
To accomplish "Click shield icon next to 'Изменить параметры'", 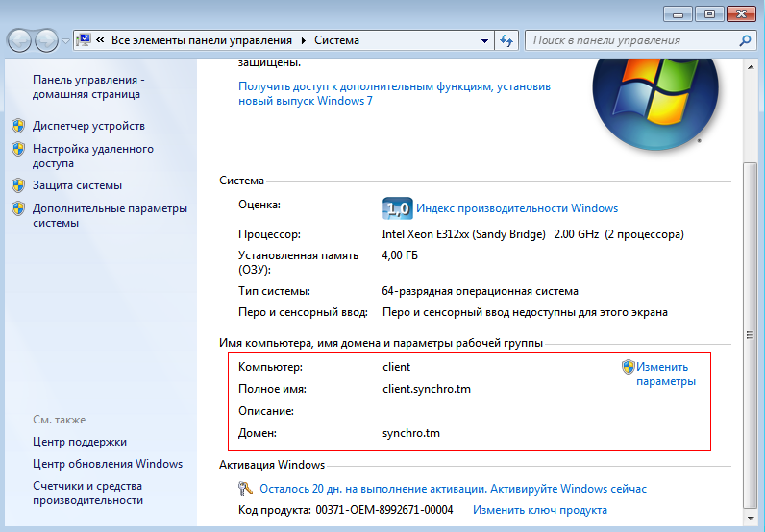I will click(x=629, y=367).
